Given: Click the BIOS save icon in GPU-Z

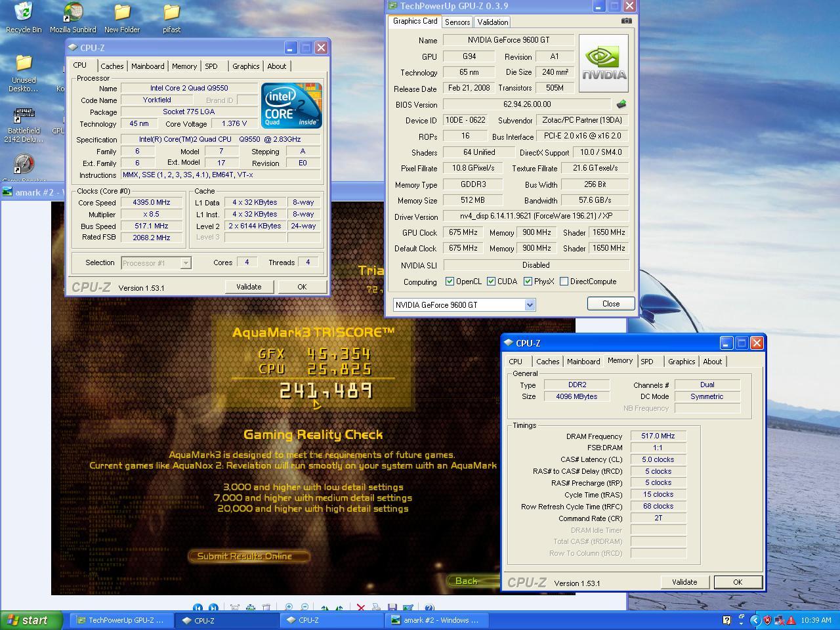Looking at the screenshot, I should pyautogui.click(x=621, y=104).
